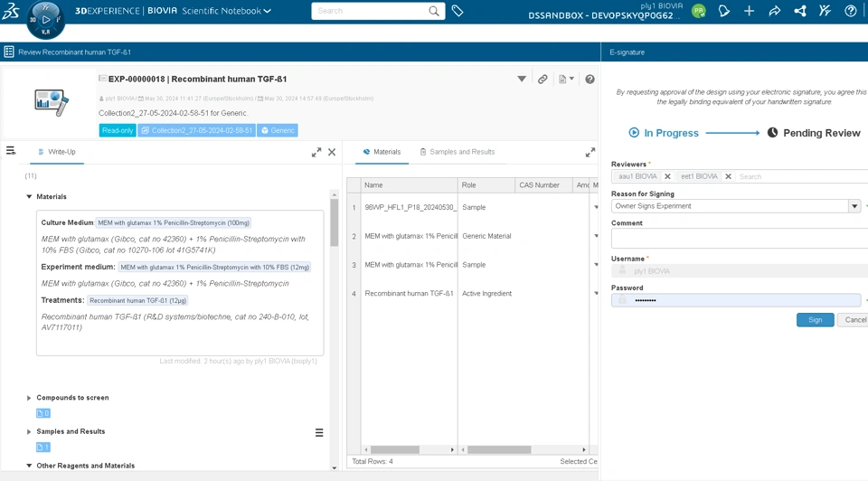Click the In Progress status step
868x481 pixels.
pyautogui.click(x=663, y=133)
